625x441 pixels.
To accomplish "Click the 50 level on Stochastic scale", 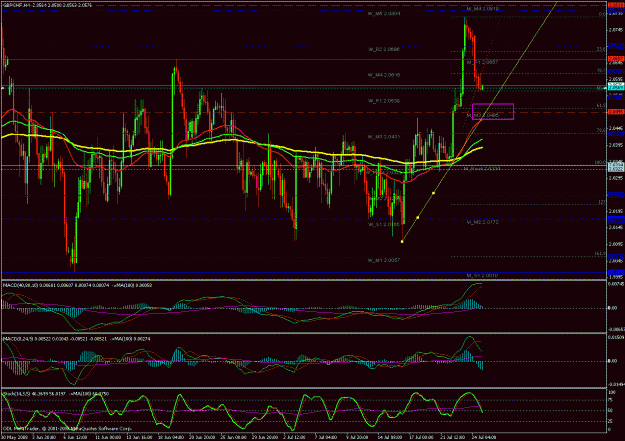I will pyautogui.click(x=610, y=410).
